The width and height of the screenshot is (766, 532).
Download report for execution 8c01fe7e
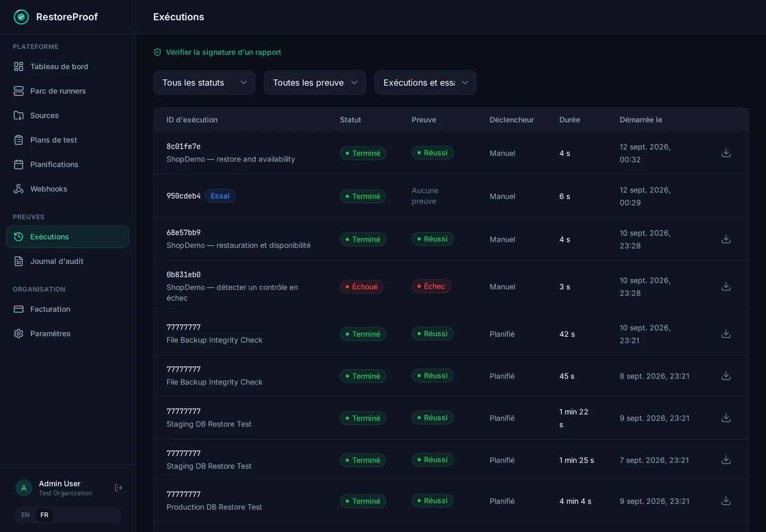[726, 153]
